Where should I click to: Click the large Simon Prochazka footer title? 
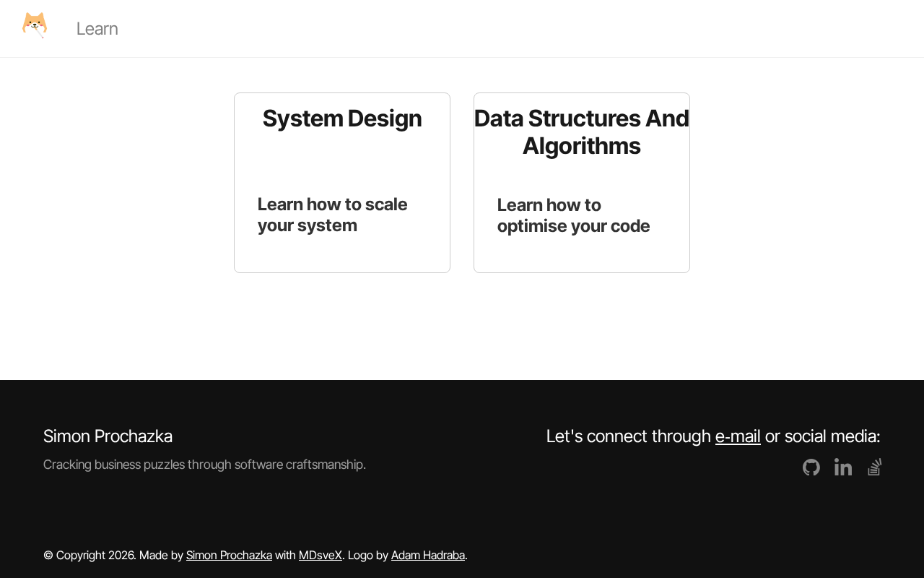click(x=108, y=436)
